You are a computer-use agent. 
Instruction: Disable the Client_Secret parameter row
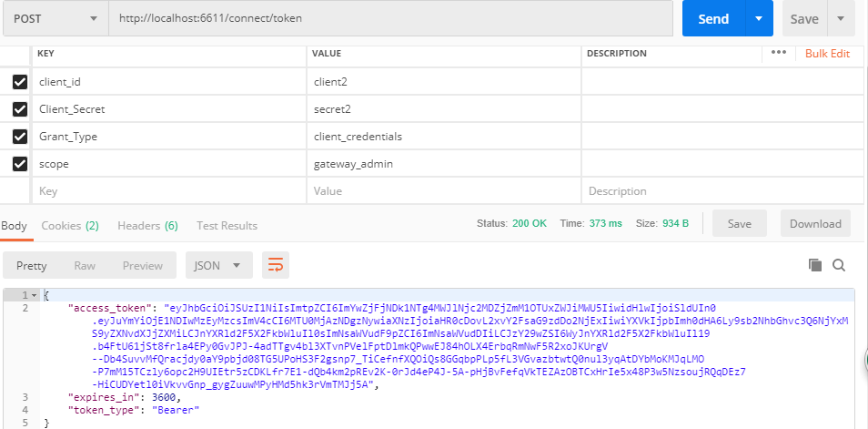[20, 109]
